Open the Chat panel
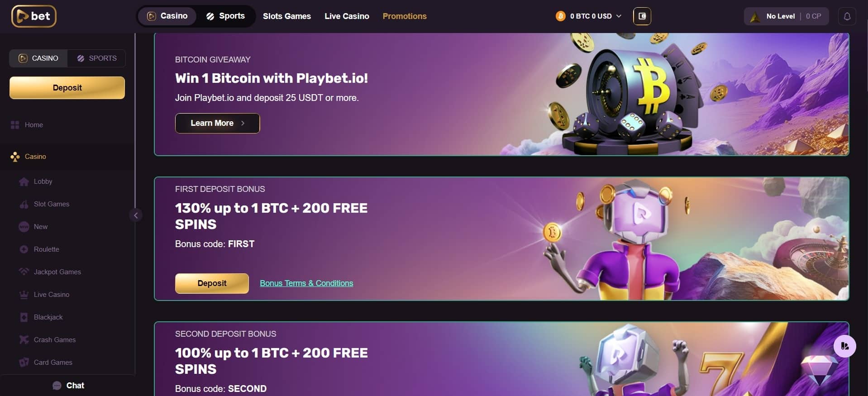This screenshot has width=868, height=396. (x=68, y=386)
